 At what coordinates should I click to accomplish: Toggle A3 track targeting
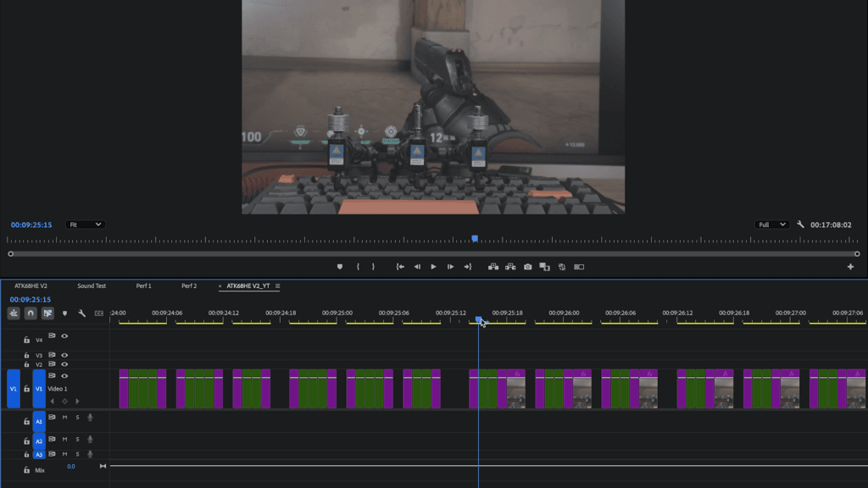tap(39, 454)
